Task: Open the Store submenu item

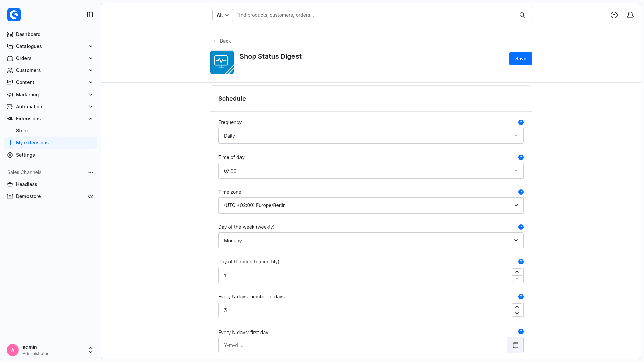Action: (x=50, y=131)
